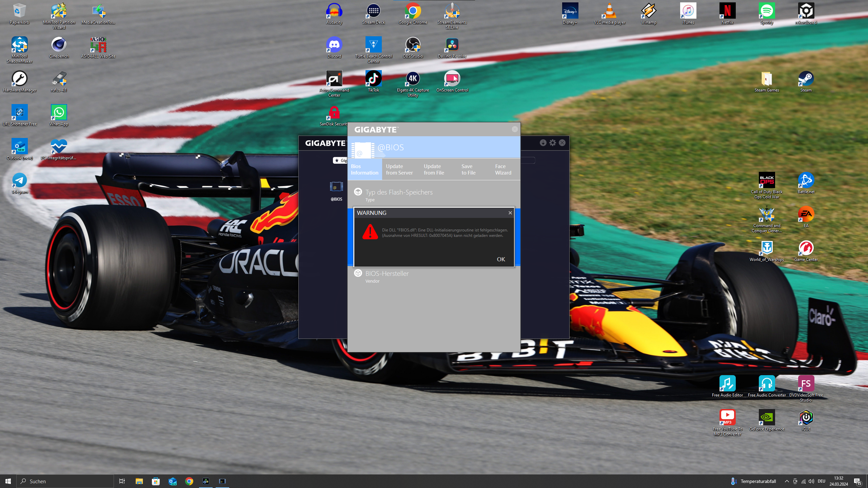
Task: Click the App Center download updates icon
Action: pyautogui.click(x=543, y=143)
